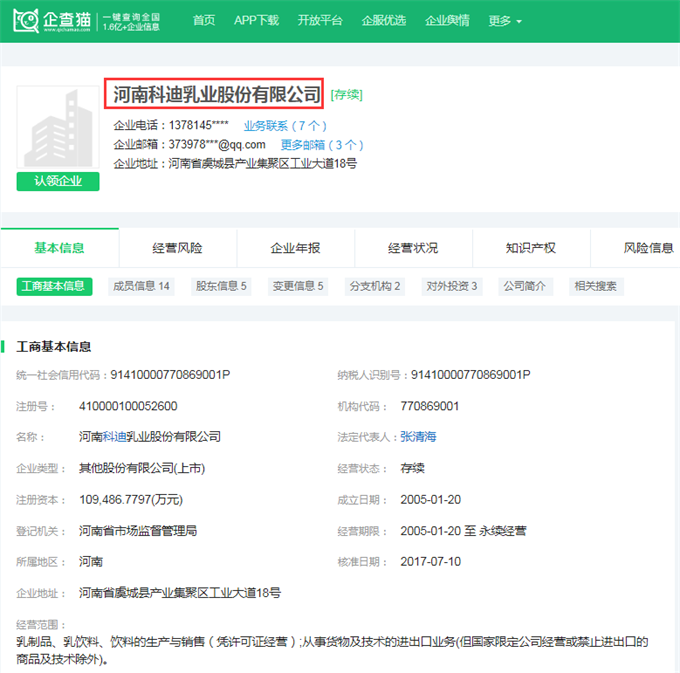Click the 经营范围 description paragraph
The height and width of the screenshot is (673, 680).
332,650
